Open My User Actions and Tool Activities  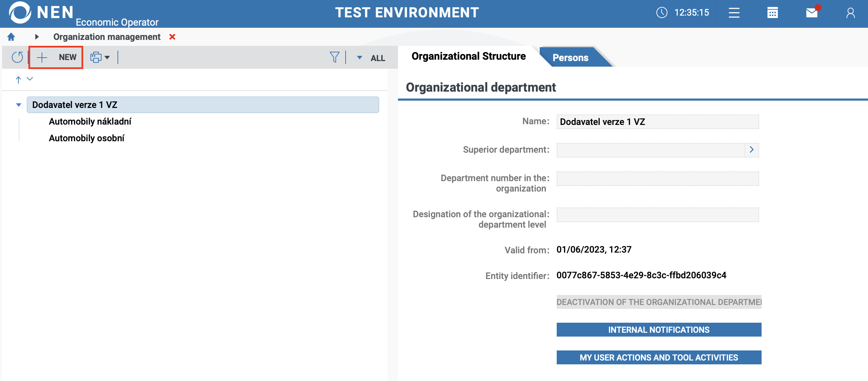(x=659, y=357)
